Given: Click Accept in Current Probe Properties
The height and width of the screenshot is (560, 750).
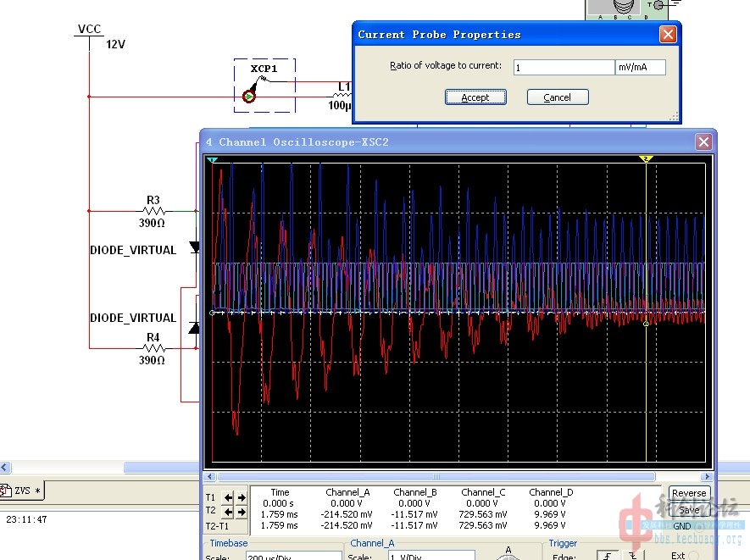Looking at the screenshot, I should coord(475,97).
